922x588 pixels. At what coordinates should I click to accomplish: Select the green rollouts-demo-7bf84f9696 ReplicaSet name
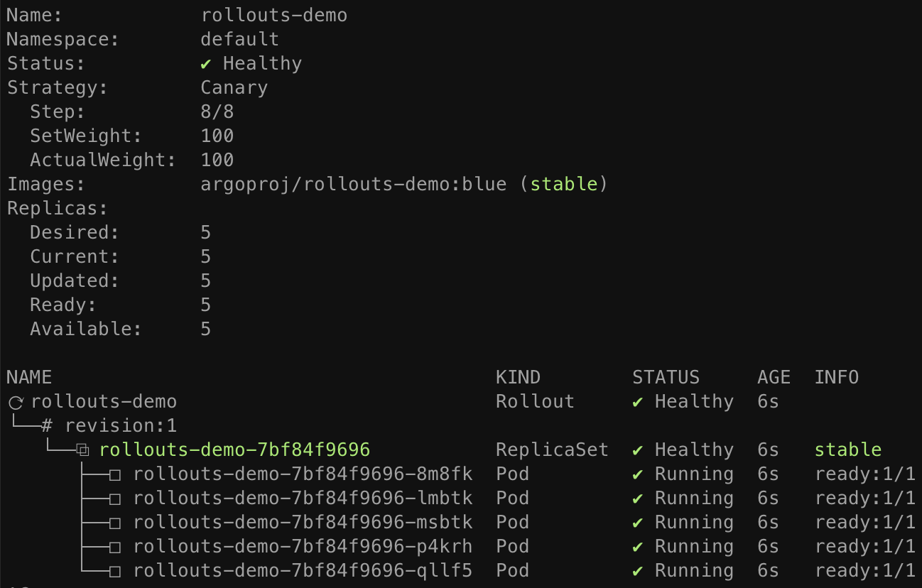click(234, 450)
